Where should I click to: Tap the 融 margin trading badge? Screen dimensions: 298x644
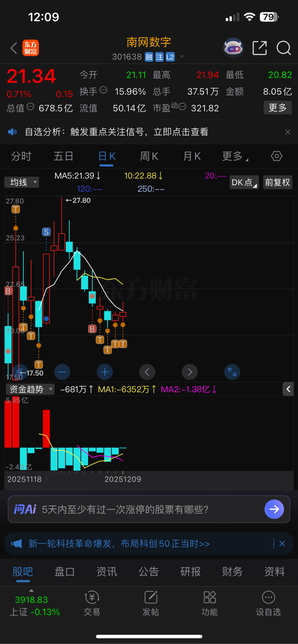click(x=149, y=57)
